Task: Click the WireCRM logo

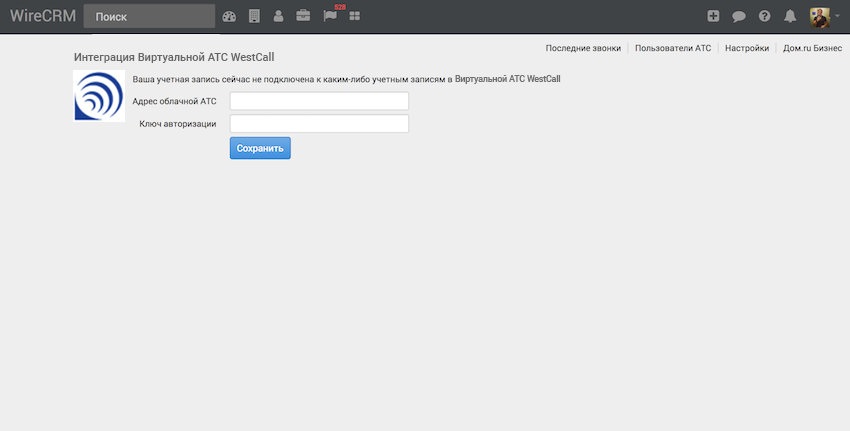Action: 43,16
